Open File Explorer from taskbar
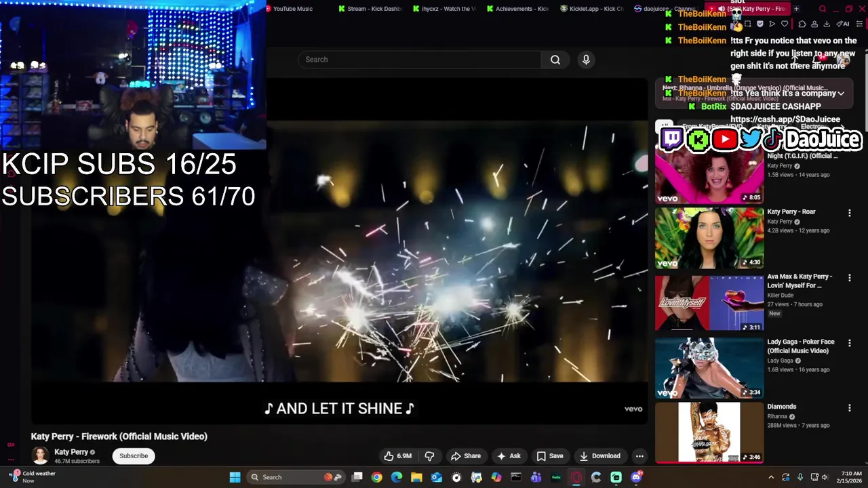The height and width of the screenshot is (488, 868). (x=416, y=477)
